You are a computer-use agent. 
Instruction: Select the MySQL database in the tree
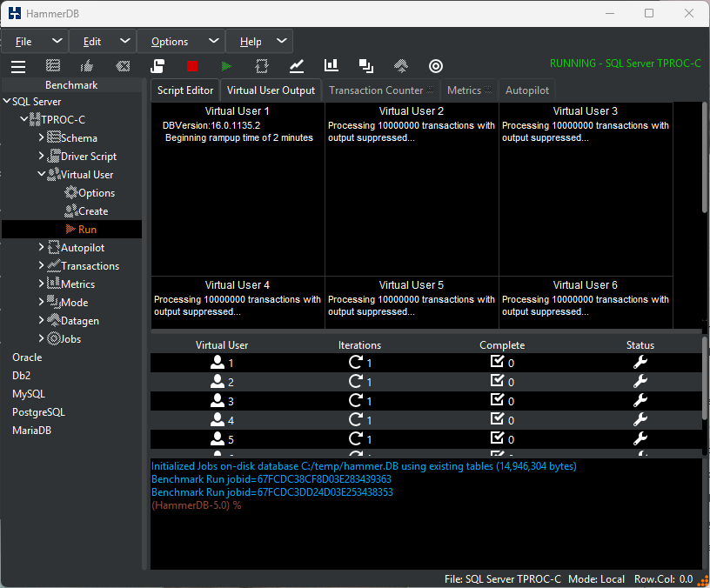tap(29, 394)
